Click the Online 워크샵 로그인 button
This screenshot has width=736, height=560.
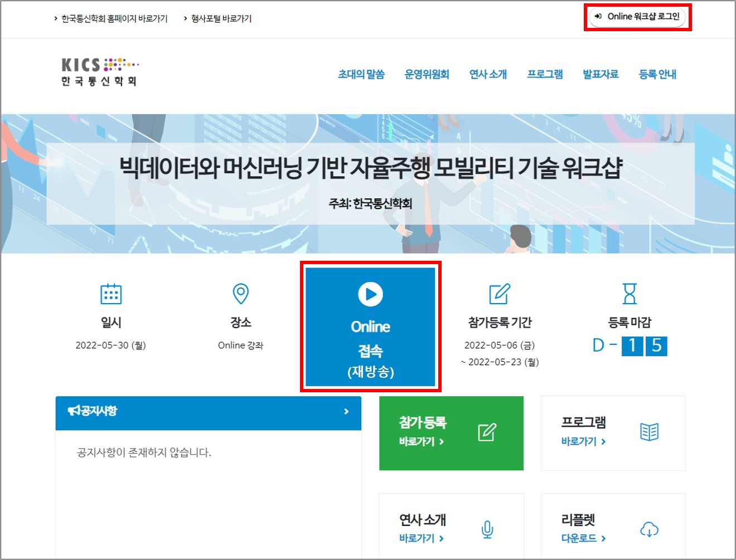point(637,17)
